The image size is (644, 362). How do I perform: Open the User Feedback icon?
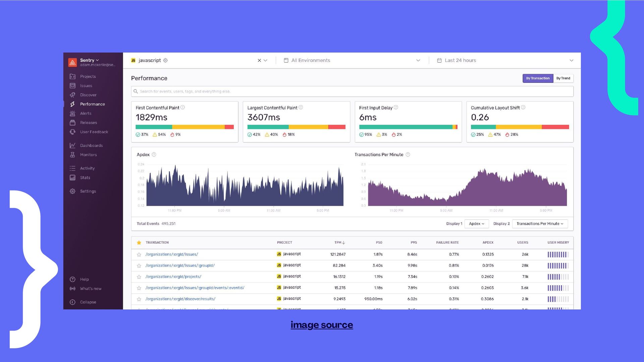coord(72,132)
